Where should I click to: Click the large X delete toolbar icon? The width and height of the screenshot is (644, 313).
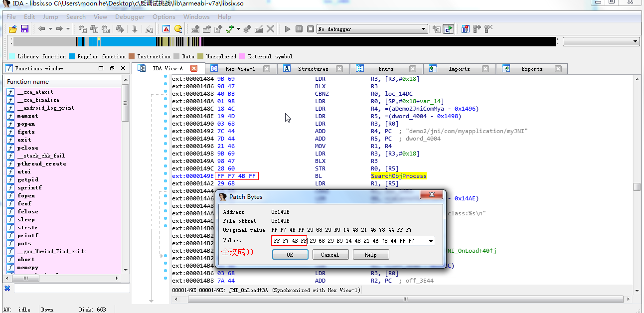(270, 29)
